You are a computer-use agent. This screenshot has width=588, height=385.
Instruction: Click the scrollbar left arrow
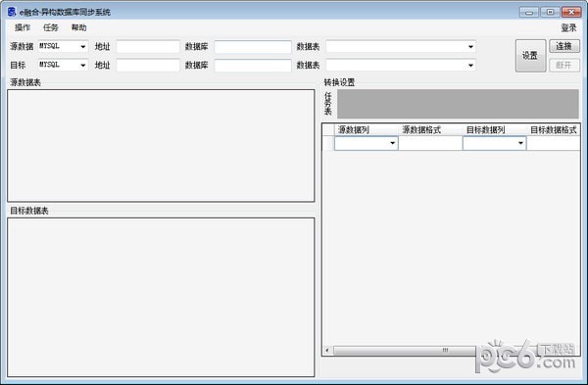327,350
